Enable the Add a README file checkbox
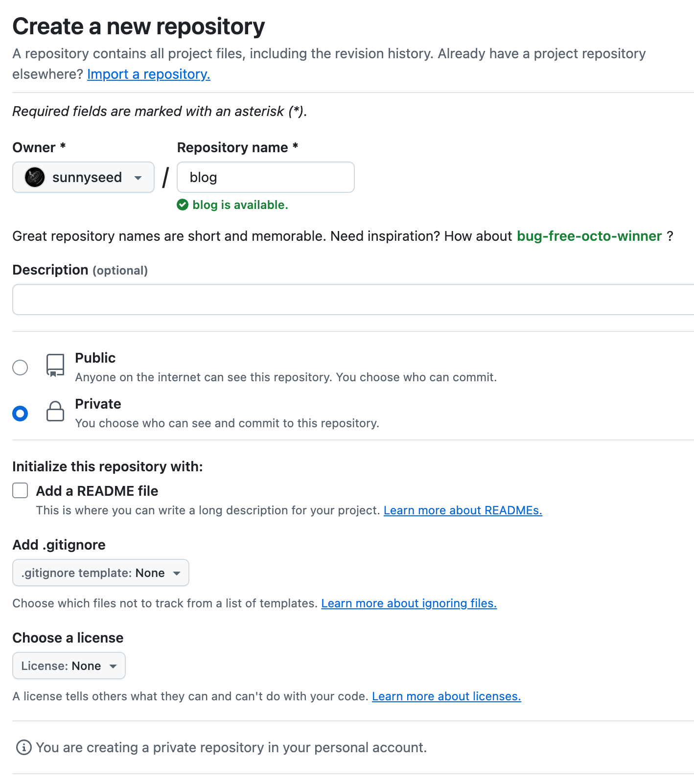This screenshot has height=784, width=694. click(20, 490)
